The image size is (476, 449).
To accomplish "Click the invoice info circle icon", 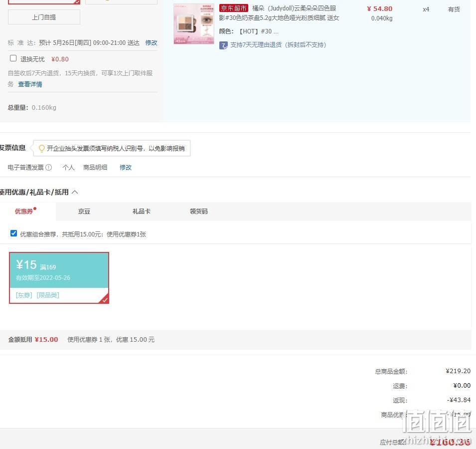I will pyautogui.click(x=48, y=168).
